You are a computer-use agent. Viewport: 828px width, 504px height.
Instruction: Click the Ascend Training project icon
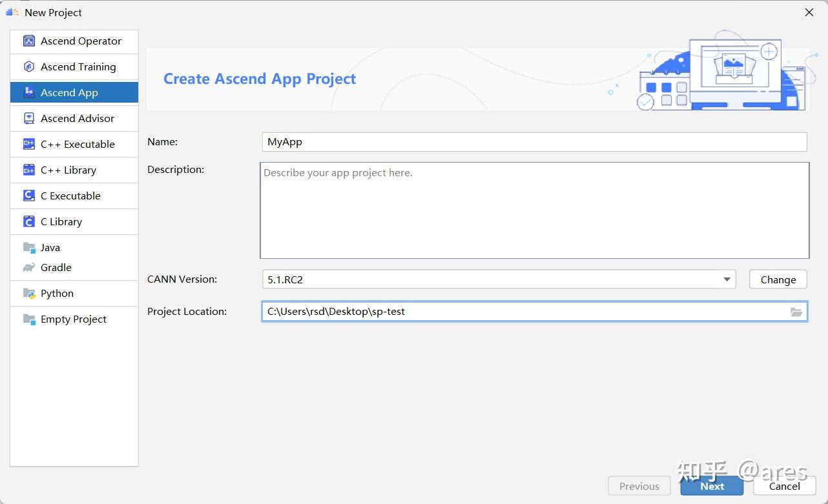(28, 67)
